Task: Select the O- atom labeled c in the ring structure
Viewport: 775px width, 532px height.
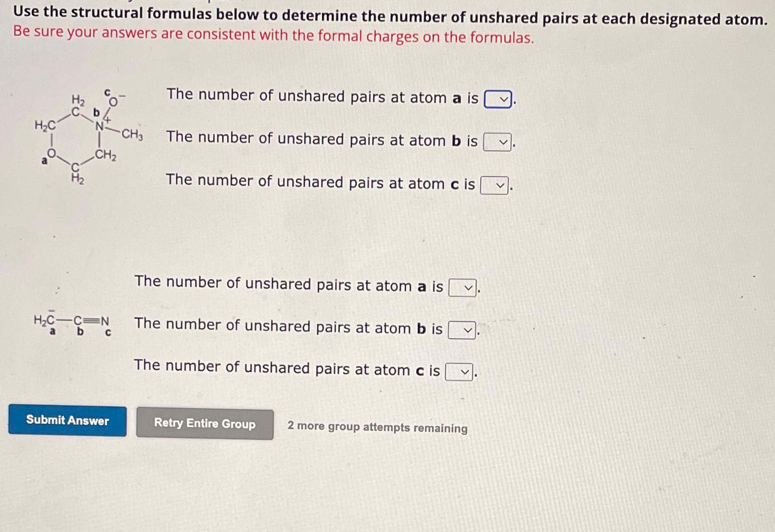Action: pyautogui.click(x=112, y=102)
